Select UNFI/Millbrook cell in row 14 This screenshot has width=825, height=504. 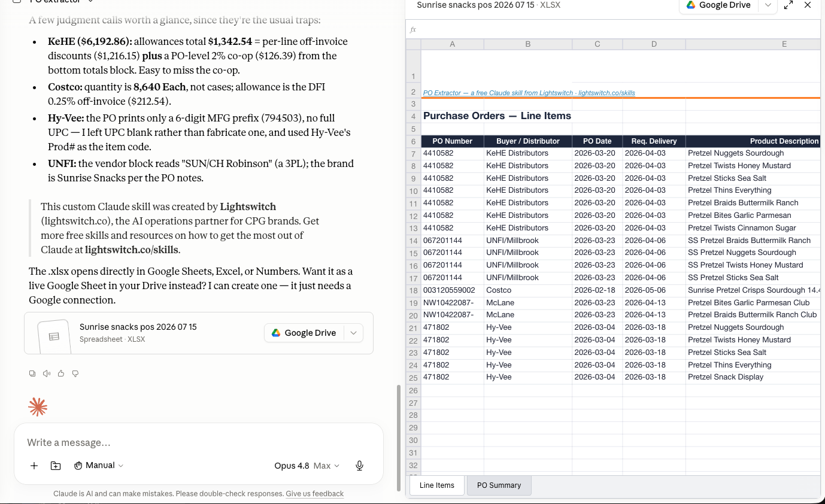pos(528,241)
